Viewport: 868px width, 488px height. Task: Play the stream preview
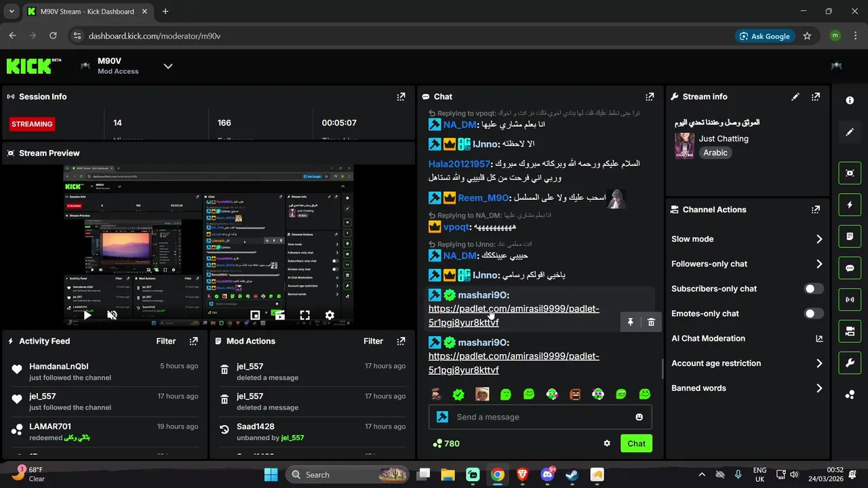pos(87,315)
